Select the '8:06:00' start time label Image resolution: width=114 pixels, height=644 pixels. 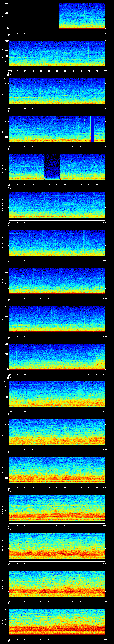[9, 109]
